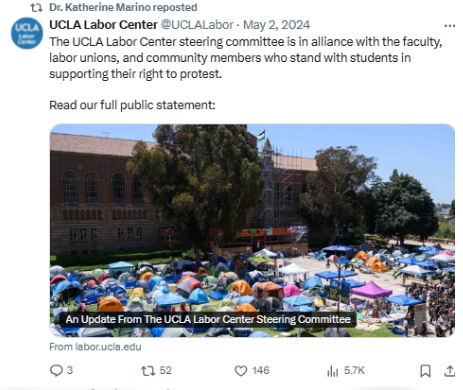This screenshot has width=463, height=390.
Task: Click the 52 reposts count
Action: 165,370
